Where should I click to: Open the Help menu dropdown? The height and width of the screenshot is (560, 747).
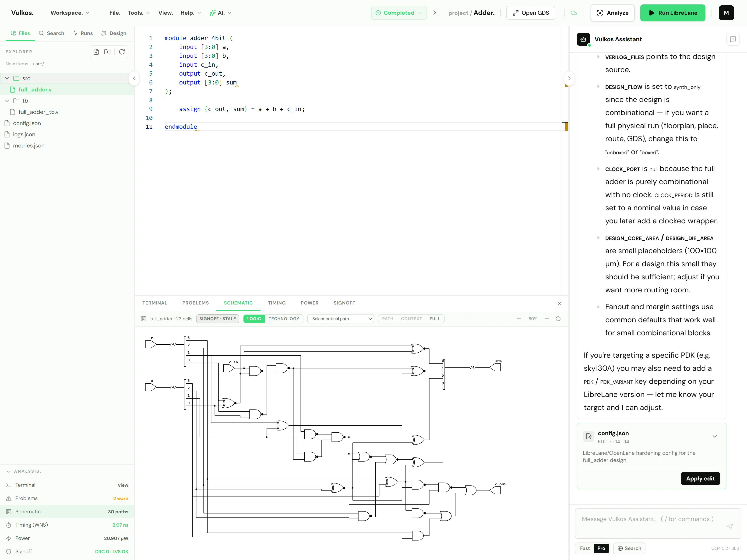(x=190, y=13)
